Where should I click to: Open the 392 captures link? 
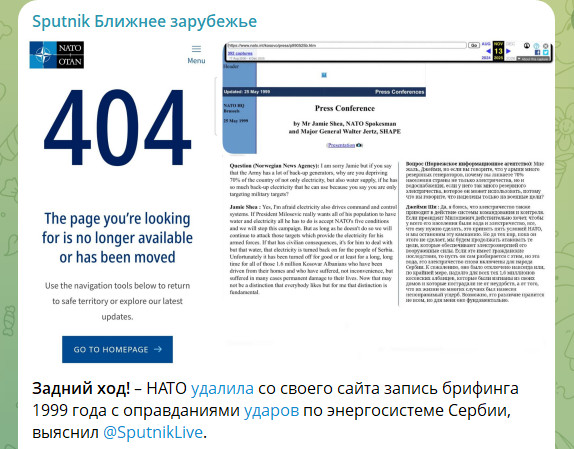click(x=240, y=53)
